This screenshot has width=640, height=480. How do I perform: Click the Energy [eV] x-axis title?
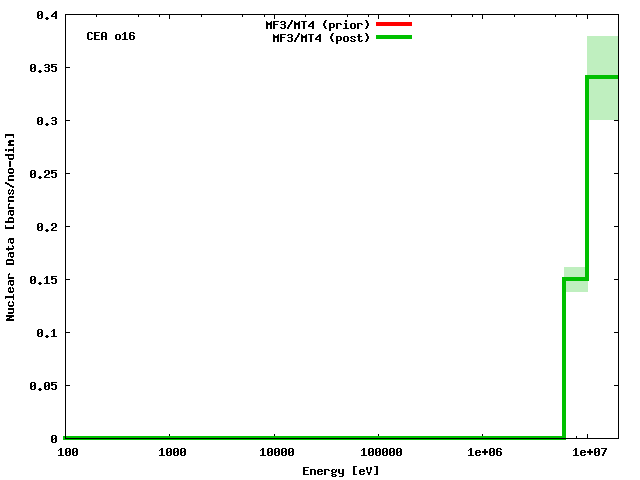(341, 470)
